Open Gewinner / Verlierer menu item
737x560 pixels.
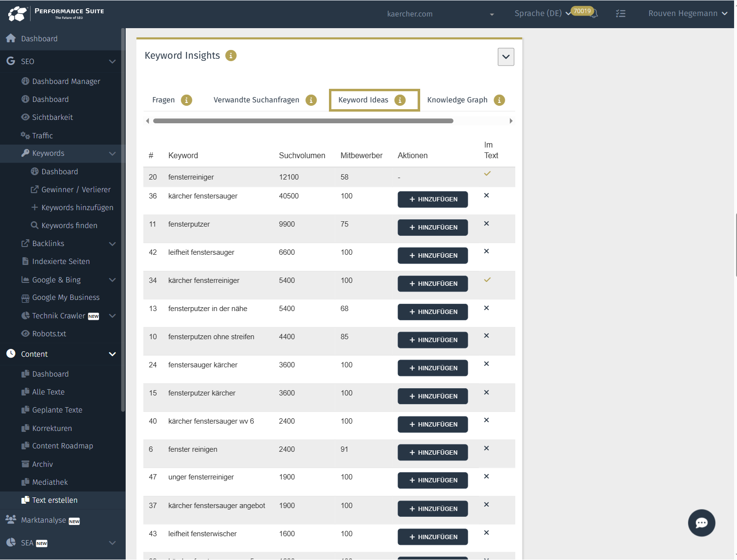pos(76,190)
